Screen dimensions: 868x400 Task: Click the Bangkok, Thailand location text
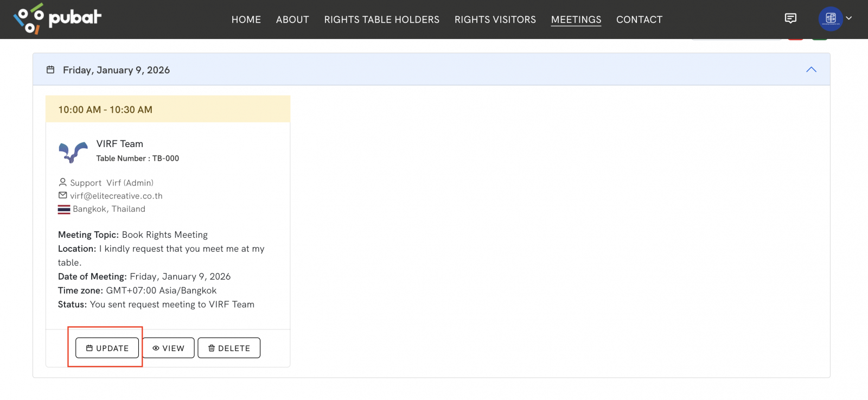109,209
